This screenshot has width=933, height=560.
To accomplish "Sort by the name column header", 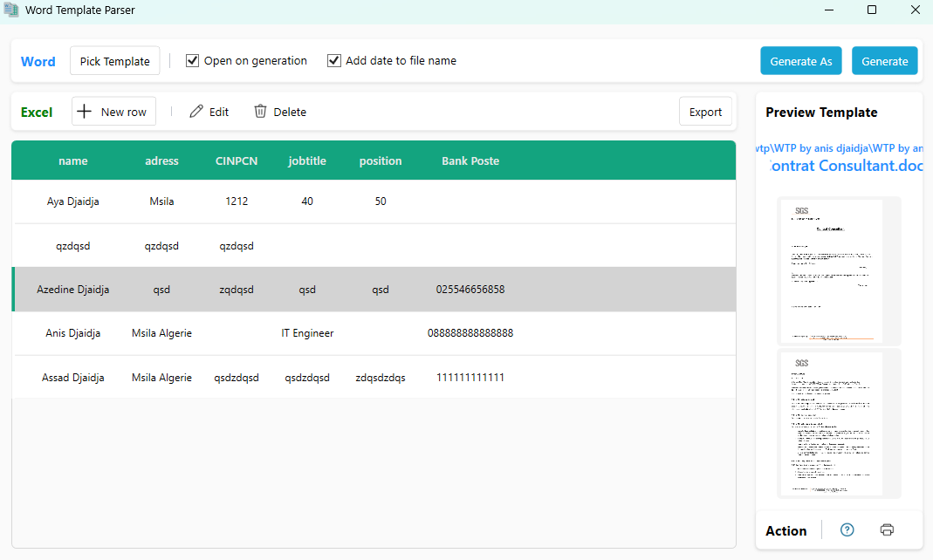I will (x=73, y=160).
